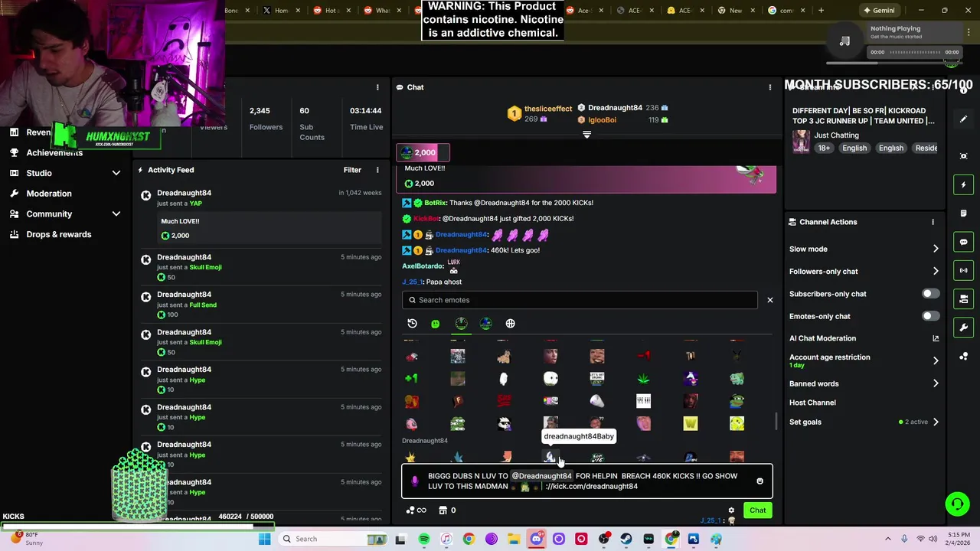Send the message with Chat button
The height and width of the screenshot is (551, 980).
coord(757,510)
